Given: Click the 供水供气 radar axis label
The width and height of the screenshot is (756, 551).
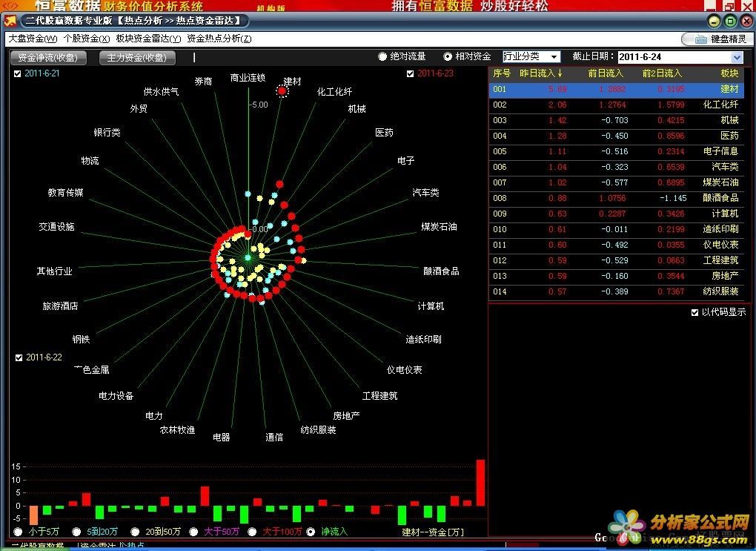Looking at the screenshot, I should pos(161,92).
